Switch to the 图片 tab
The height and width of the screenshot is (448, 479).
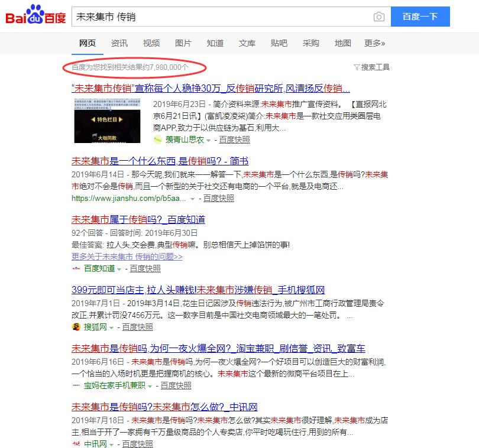[183, 43]
